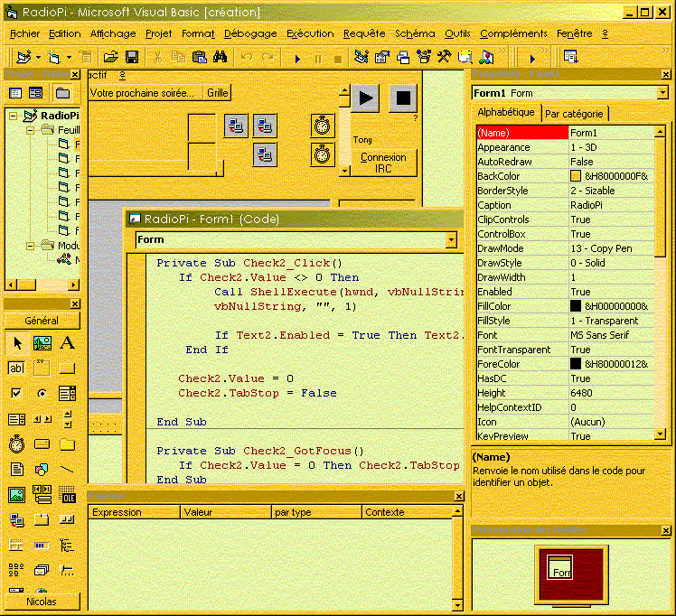Select the Timer stopwatch tool in the toolbox
This screenshot has height=616, width=676.
pos(16,443)
